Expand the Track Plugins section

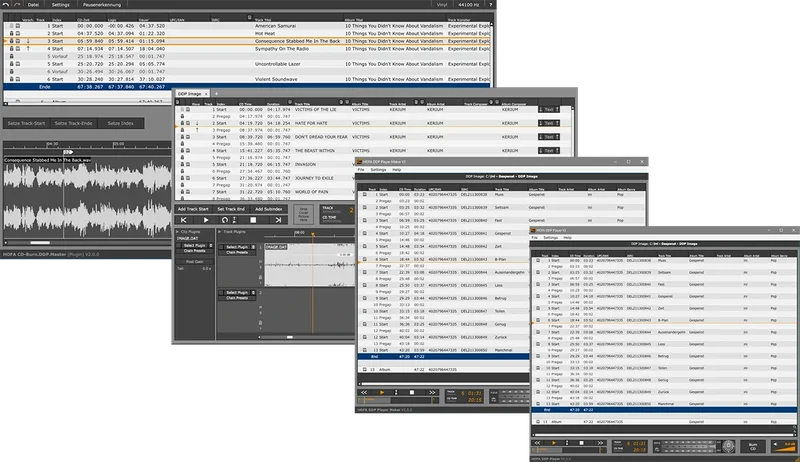(x=220, y=232)
